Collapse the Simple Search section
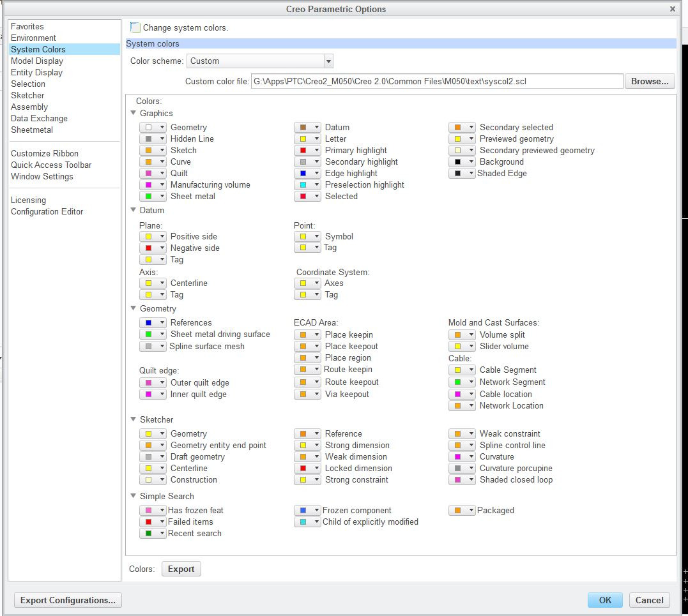 [x=134, y=496]
